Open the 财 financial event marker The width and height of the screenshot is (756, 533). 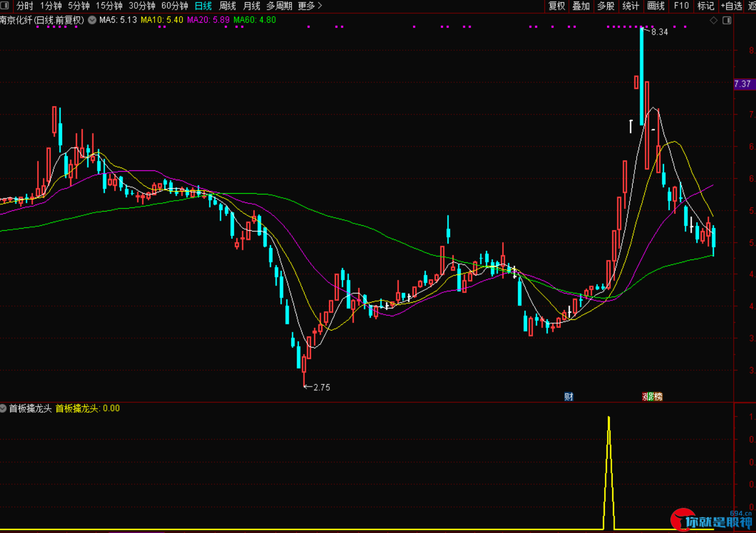tap(568, 397)
